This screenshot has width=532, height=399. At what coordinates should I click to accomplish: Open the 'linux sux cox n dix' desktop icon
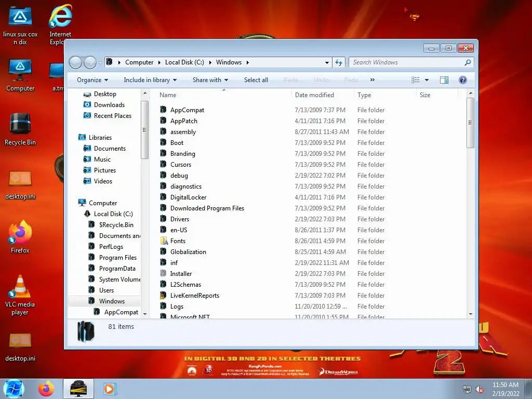coord(20,25)
